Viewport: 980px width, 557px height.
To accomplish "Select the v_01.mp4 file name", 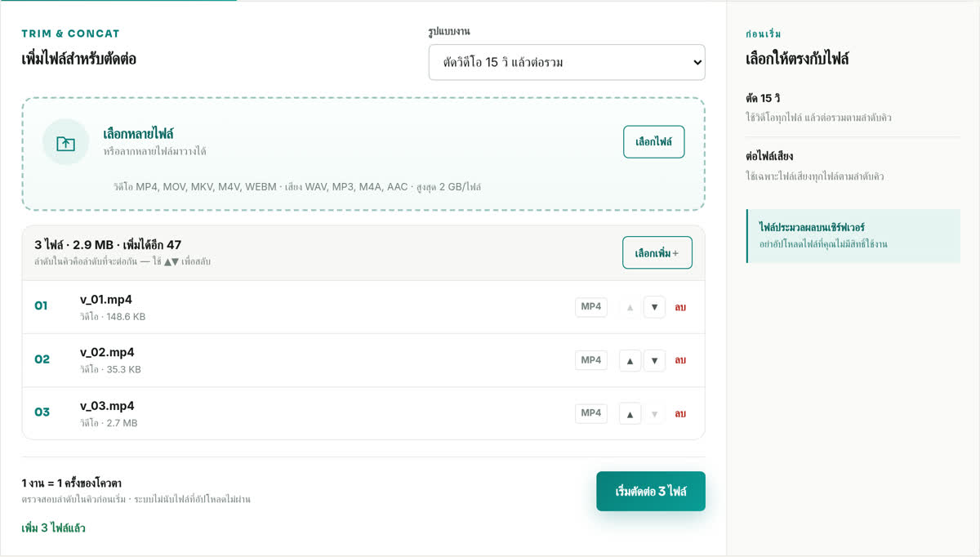I will click(106, 300).
